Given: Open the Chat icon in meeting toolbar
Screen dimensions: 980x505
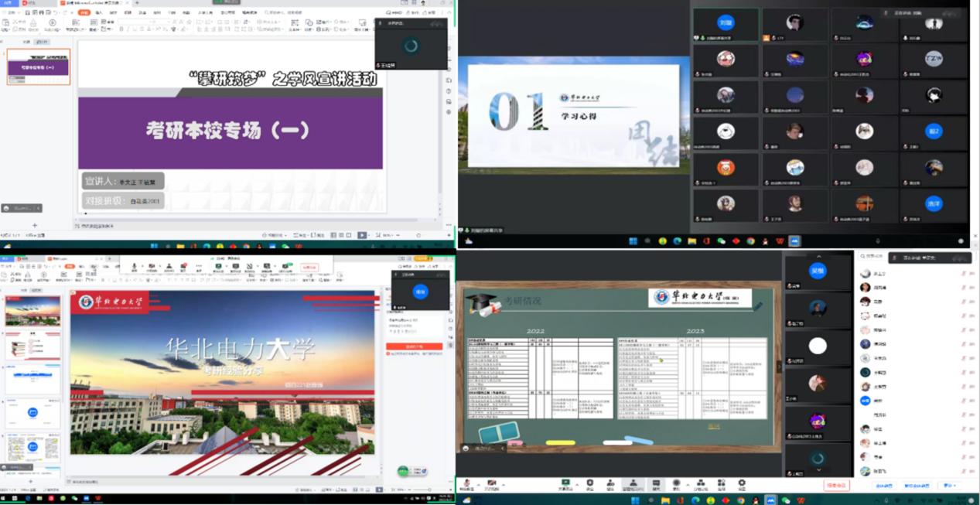Looking at the screenshot, I should click(x=656, y=484).
